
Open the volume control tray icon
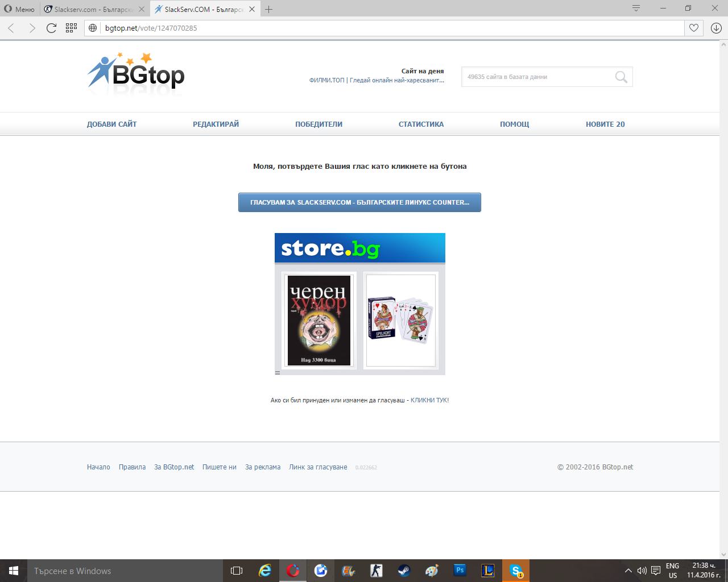tap(642, 571)
